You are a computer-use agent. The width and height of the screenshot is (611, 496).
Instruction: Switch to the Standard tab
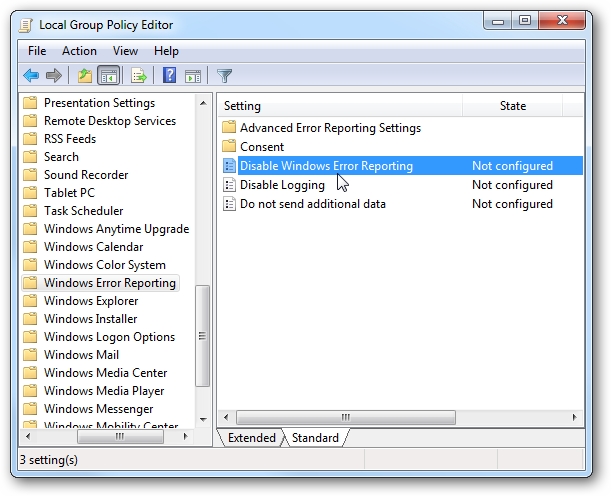315,438
